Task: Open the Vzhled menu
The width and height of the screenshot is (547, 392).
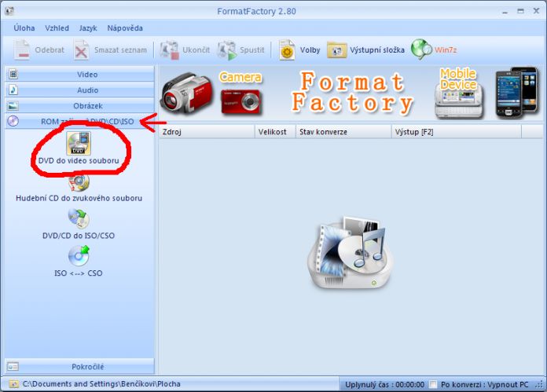Action: pos(57,28)
